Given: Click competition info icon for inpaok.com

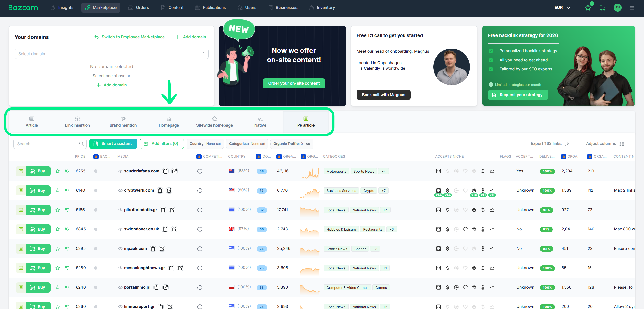Looking at the screenshot, I should 200,249.
